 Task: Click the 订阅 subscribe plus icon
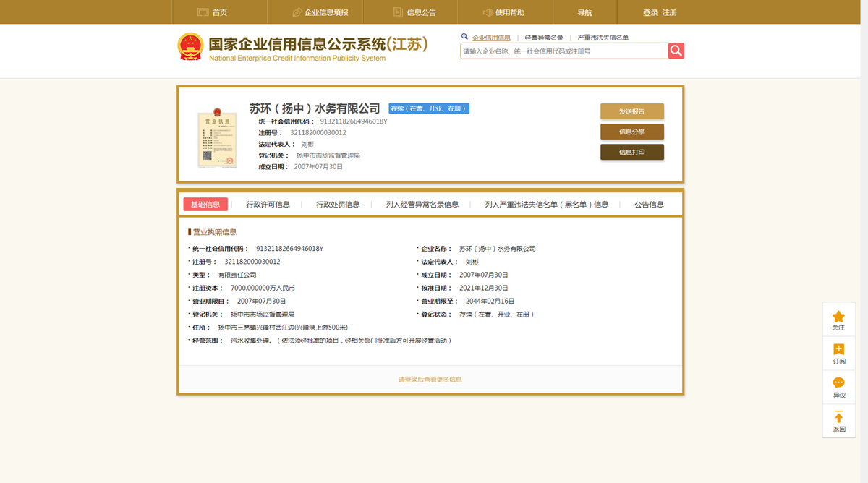click(838, 350)
